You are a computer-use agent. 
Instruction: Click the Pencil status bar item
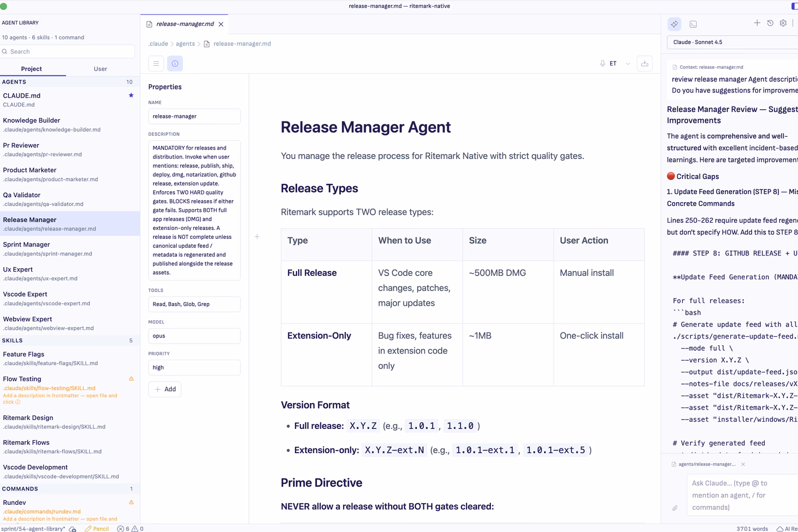[x=97, y=529]
